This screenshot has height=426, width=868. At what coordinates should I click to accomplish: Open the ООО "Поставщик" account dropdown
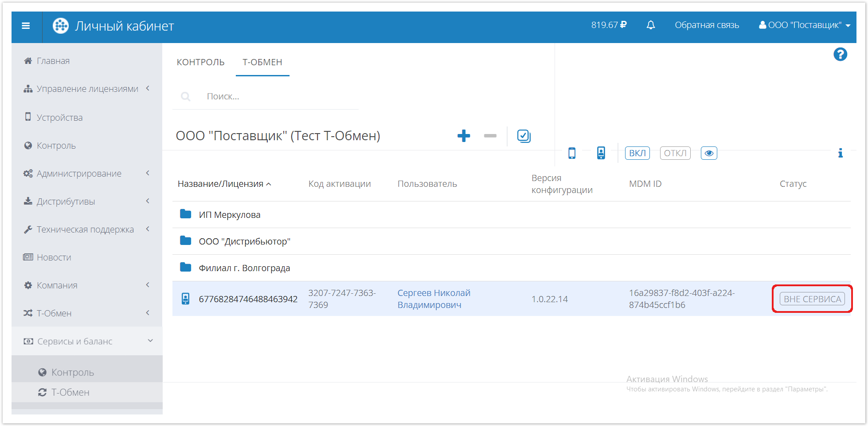click(x=804, y=25)
